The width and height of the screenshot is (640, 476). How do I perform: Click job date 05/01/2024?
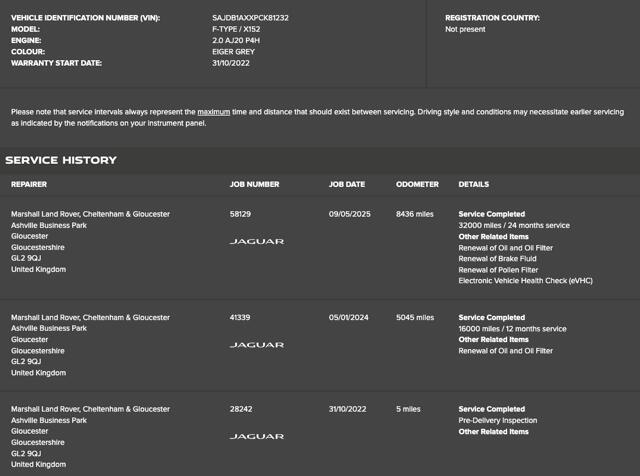click(x=349, y=318)
